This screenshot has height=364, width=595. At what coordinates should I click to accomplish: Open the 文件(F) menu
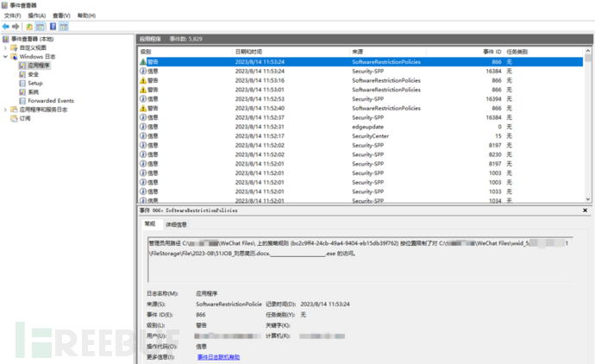tap(12, 16)
